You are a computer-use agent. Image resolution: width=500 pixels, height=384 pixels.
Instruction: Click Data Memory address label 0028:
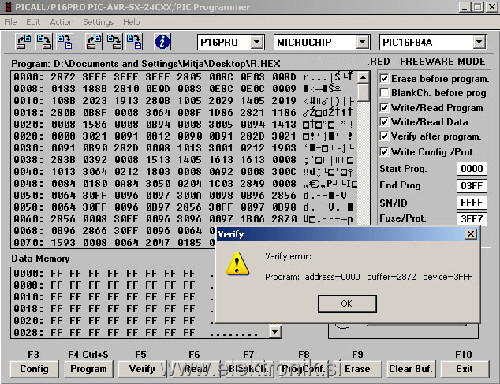point(28,332)
